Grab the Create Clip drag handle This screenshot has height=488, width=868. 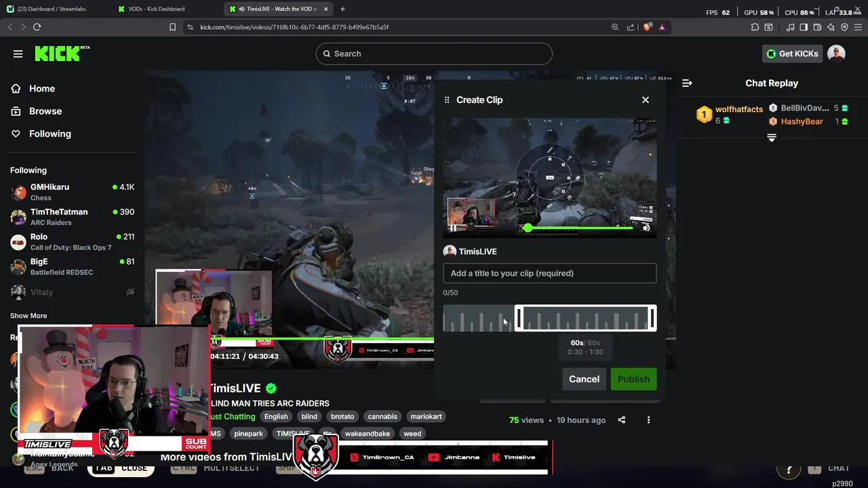pyautogui.click(x=447, y=100)
